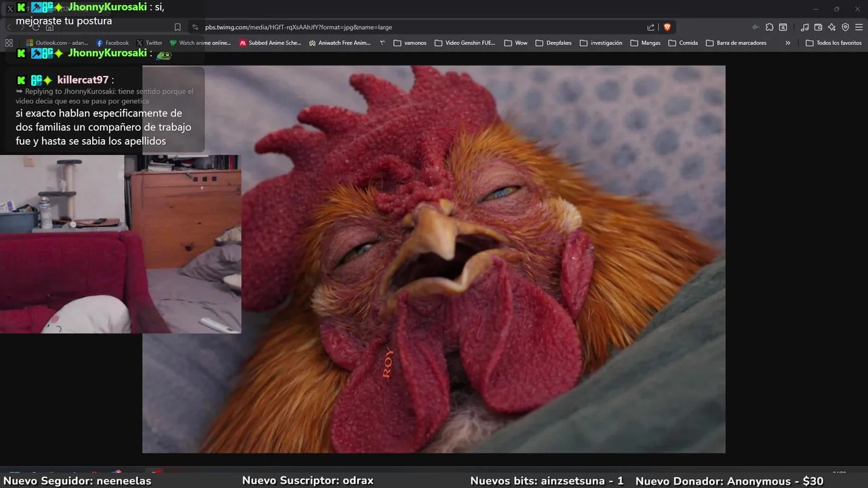
Task: Open the Watch anime online bookmark
Action: click(200, 43)
